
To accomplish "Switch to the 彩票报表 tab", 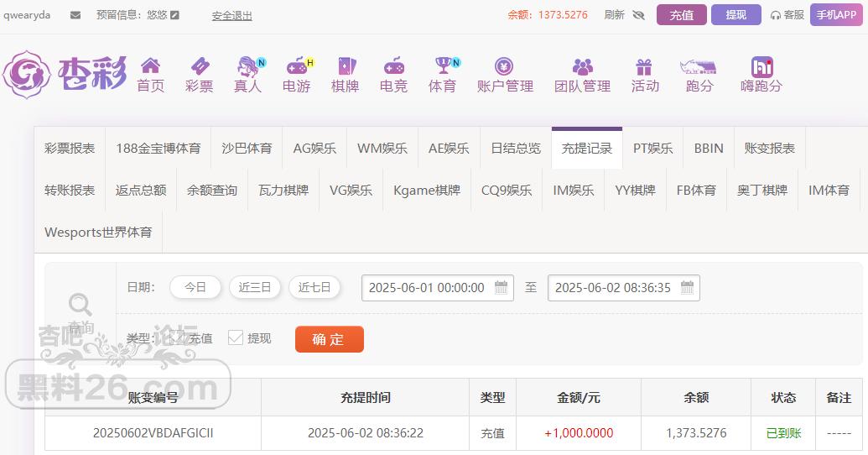I will (x=70, y=149).
